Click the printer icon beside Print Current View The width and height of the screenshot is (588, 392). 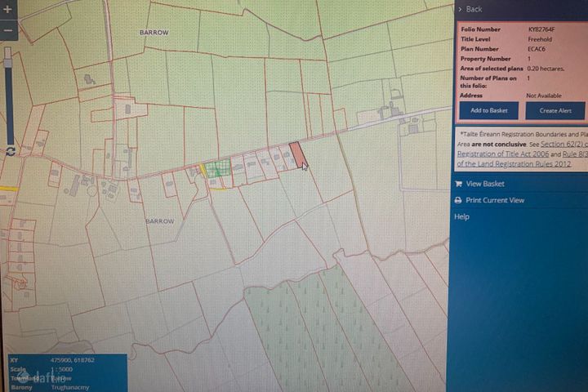coord(458,200)
